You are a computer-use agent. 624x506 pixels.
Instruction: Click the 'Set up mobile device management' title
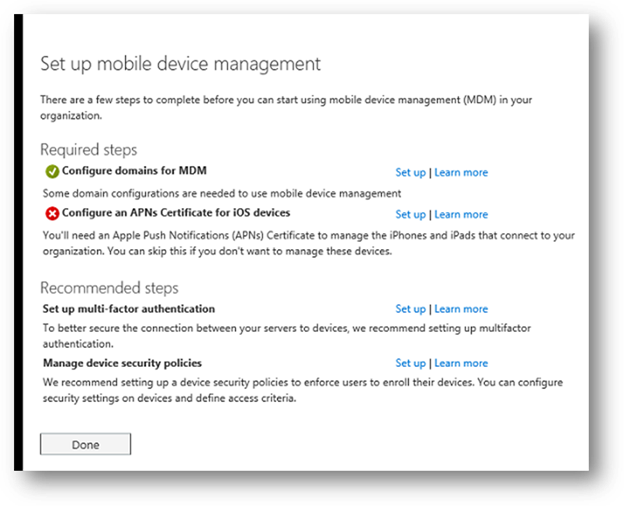pyautogui.click(x=180, y=64)
